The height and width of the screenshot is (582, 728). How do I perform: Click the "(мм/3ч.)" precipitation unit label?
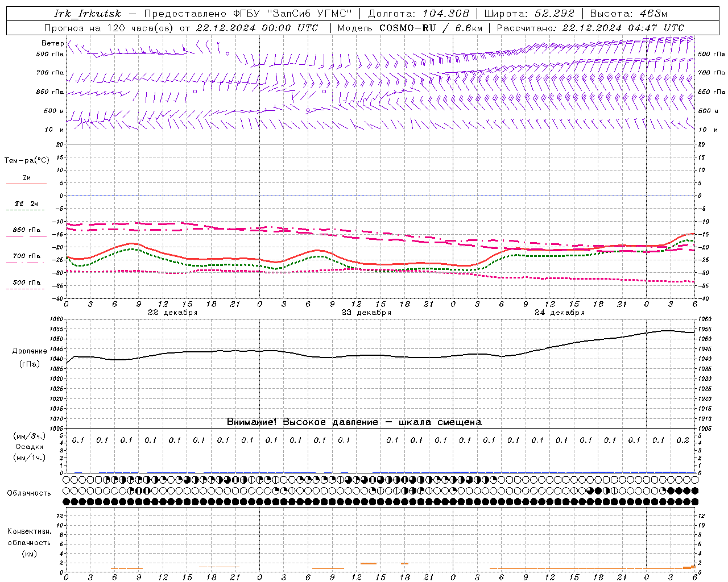click(x=30, y=436)
